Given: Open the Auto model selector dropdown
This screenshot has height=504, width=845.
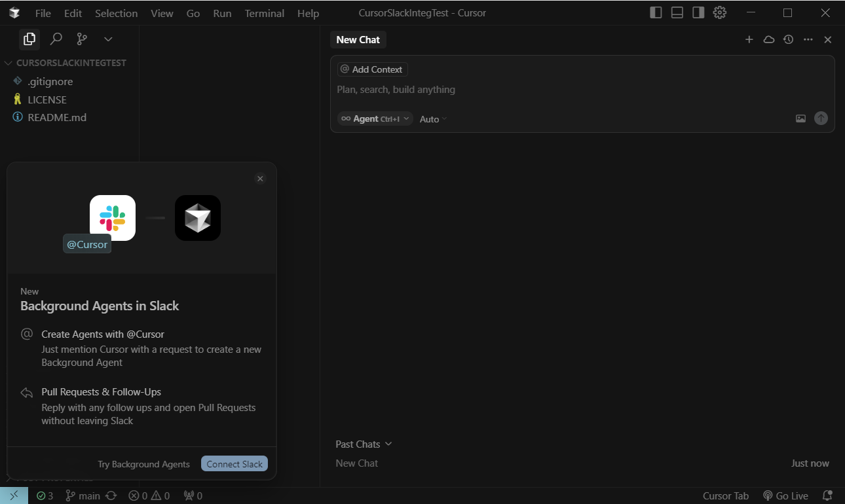Looking at the screenshot, I should coord(432,118).
